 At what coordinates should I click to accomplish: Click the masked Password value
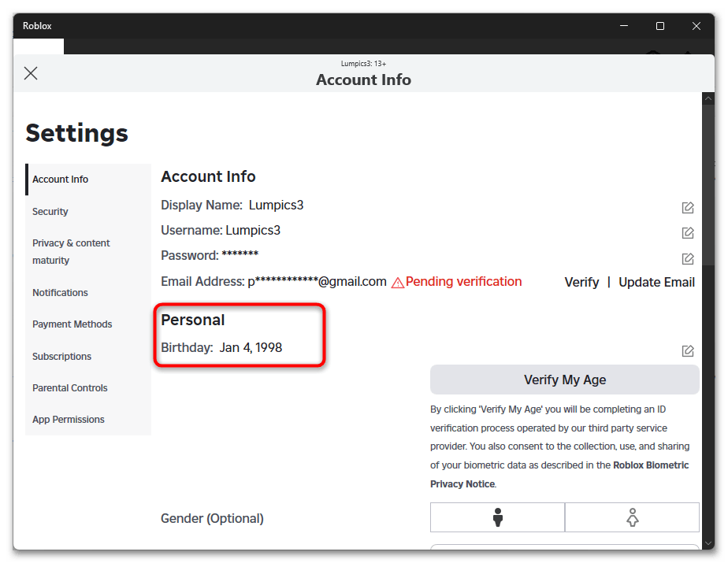[x=240, y=254]
